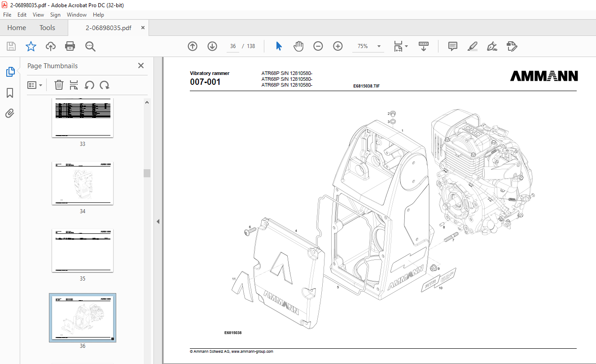
Task: Select page 36 thumbnail
Action: (83, 318)
